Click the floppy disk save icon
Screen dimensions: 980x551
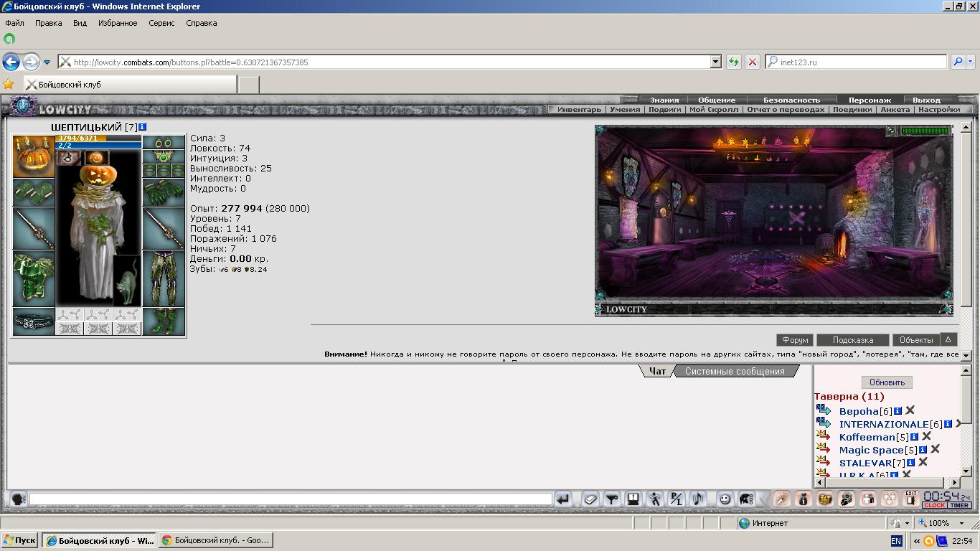tap(633, 499)
